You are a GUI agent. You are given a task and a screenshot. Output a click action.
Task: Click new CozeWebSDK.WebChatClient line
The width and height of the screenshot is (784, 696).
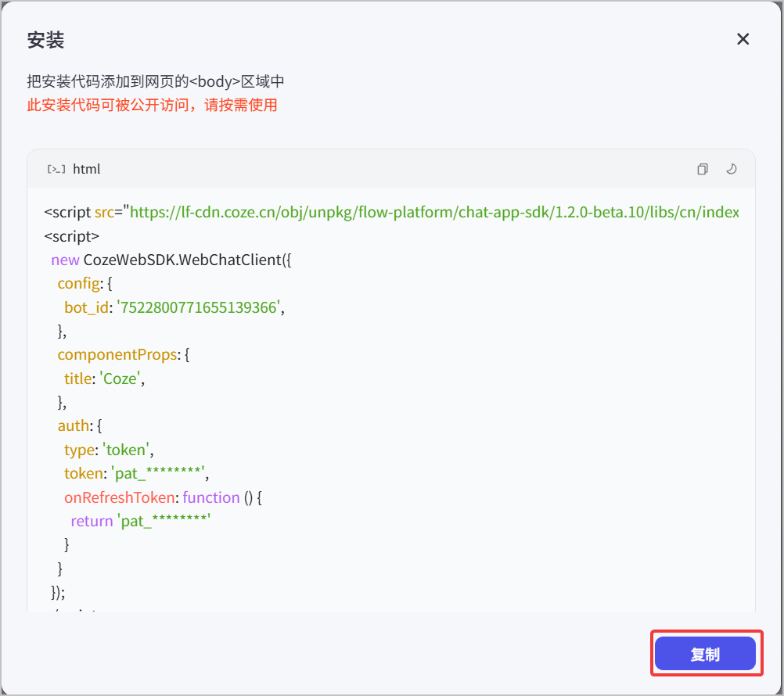pos(171,260)
